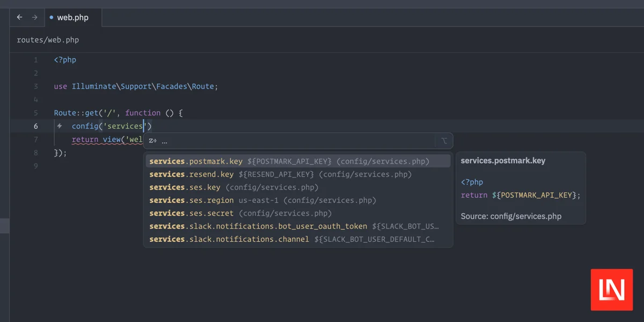Click the 'return ${POSTMARK_API_KEY};' snippet in docs popup
Viewport: 644px width, 322px height.
pyautogui.click(x=521, y=195)
